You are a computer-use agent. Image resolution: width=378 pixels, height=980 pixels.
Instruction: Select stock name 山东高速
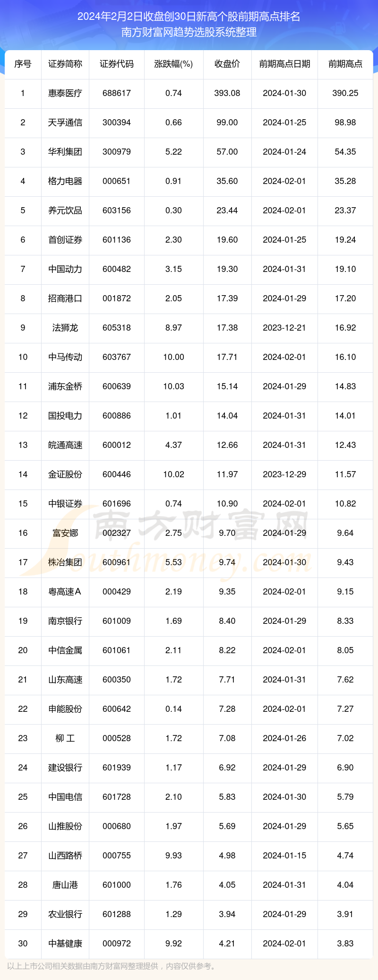pyautogui.click(x=65, y=680)
